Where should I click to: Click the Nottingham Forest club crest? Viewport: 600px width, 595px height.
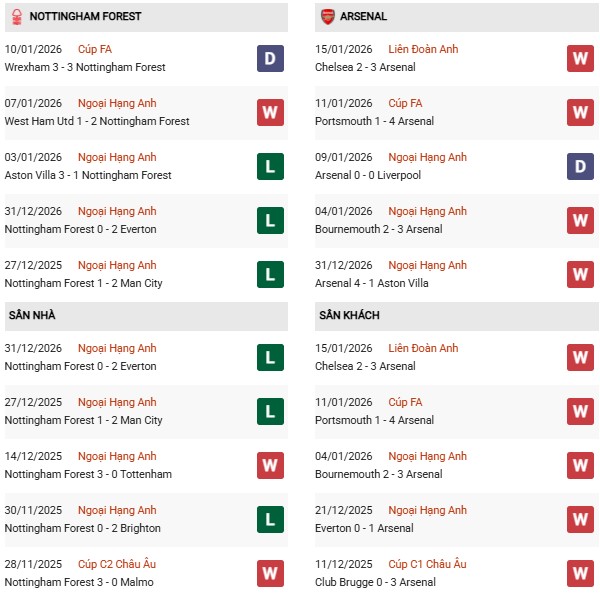pos(15,16)
